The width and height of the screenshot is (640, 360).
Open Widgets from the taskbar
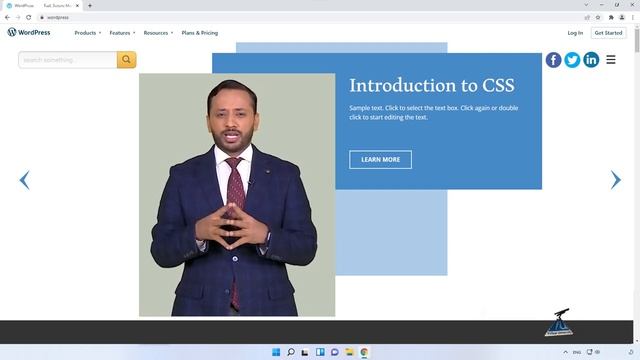[320, 352]
